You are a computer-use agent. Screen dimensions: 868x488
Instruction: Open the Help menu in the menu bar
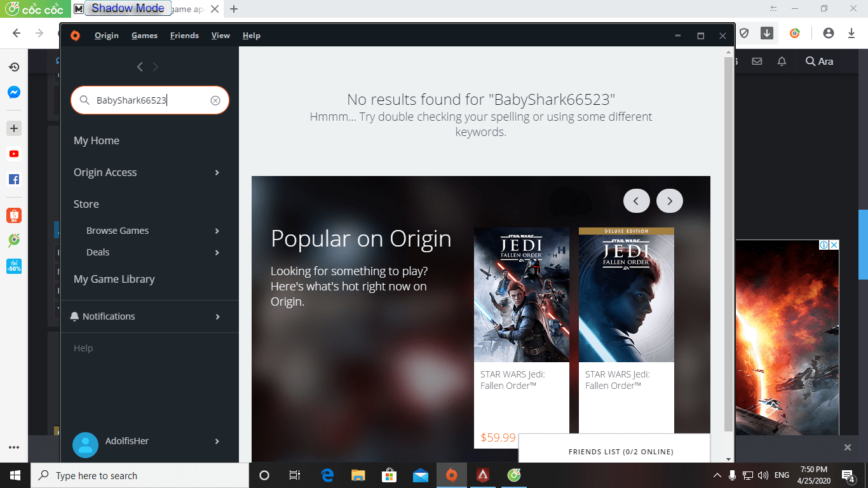click(252, 36)
